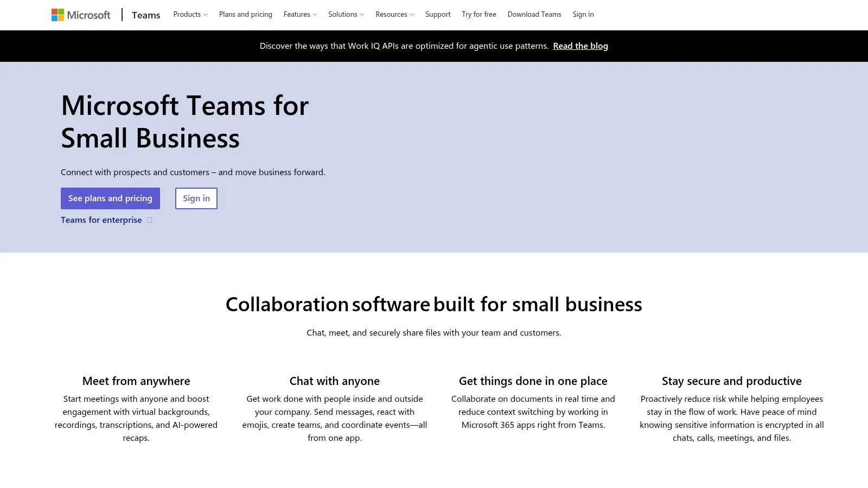Click the outlined Sign in button in hero
Screen dimensions: 868x488
196,198
